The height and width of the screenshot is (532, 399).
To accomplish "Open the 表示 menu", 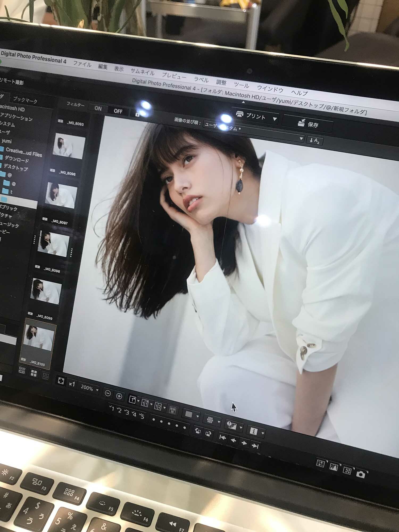I will click(x=119, y=69).
